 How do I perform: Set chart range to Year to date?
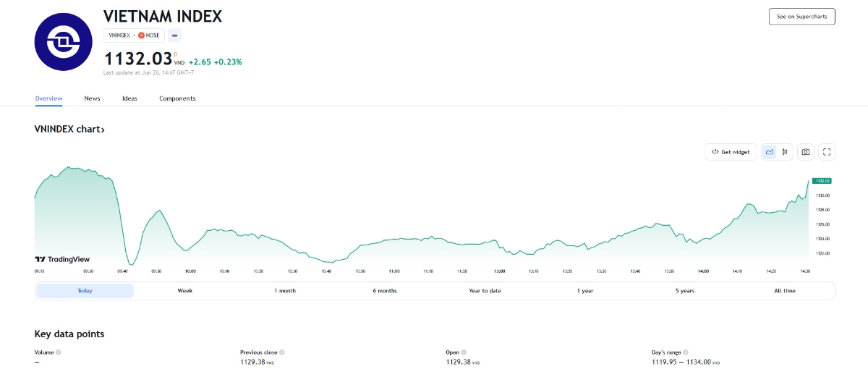tap(485, 291)
